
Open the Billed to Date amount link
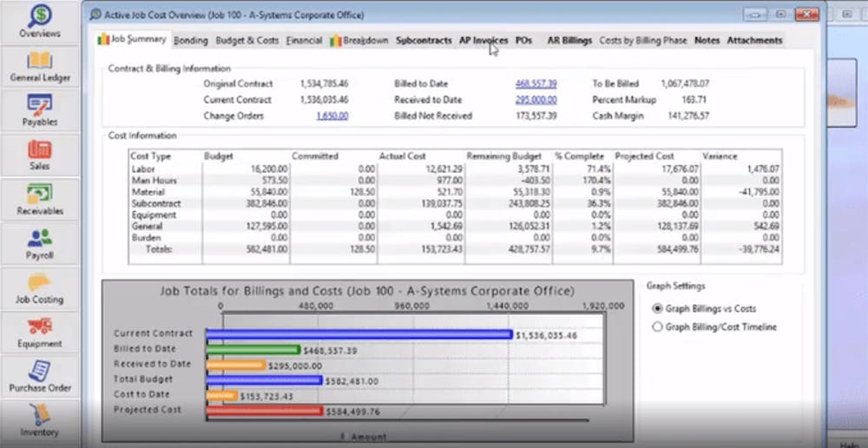(x=536, y=84)
